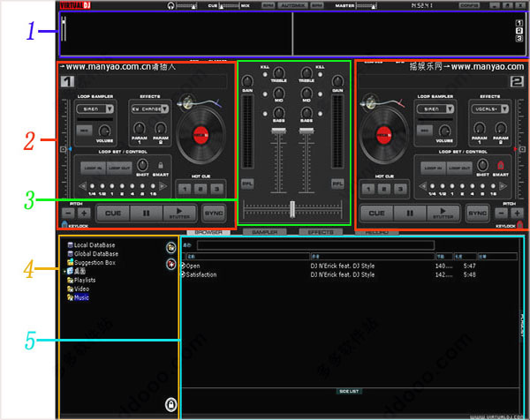
Task: Click deck 2 Loop Out button
Action: coord(459,168)
